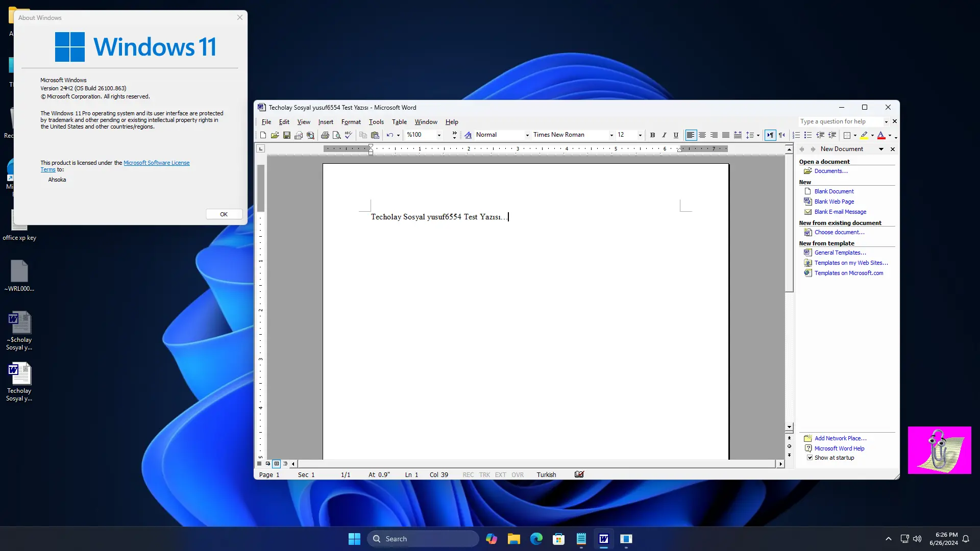Open Microsoft Edge from the taskbar
The height and width of the screenshot is (551, 980).
tap(536, 539)
